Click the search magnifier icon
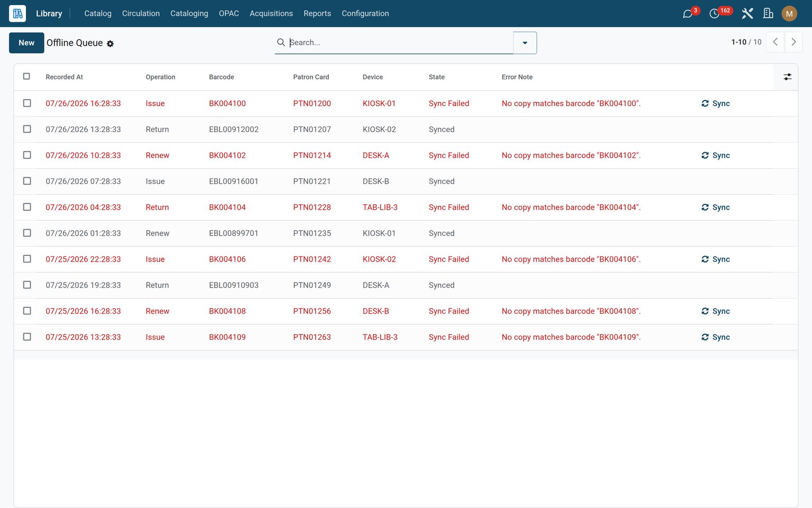Viewport: 812px width, 508px height. pos(281,43)
